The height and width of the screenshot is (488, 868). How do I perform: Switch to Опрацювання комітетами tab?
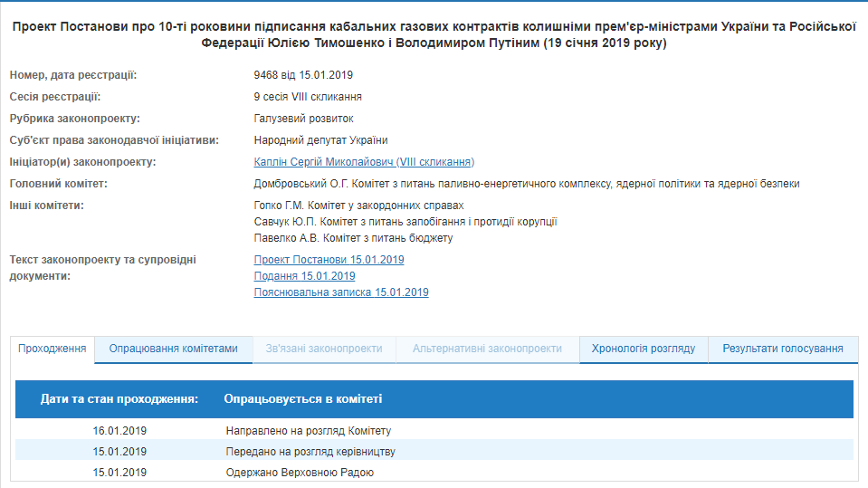pyautogui.click(x=173, y=349)
